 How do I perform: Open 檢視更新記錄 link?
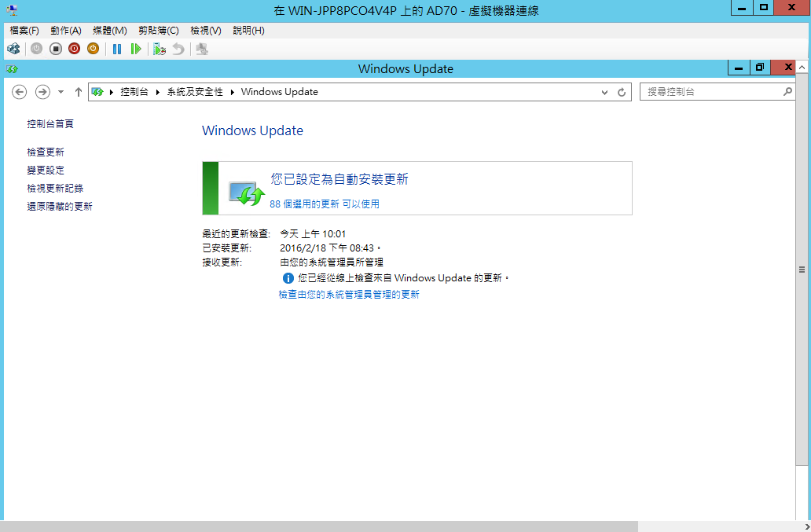55,188
